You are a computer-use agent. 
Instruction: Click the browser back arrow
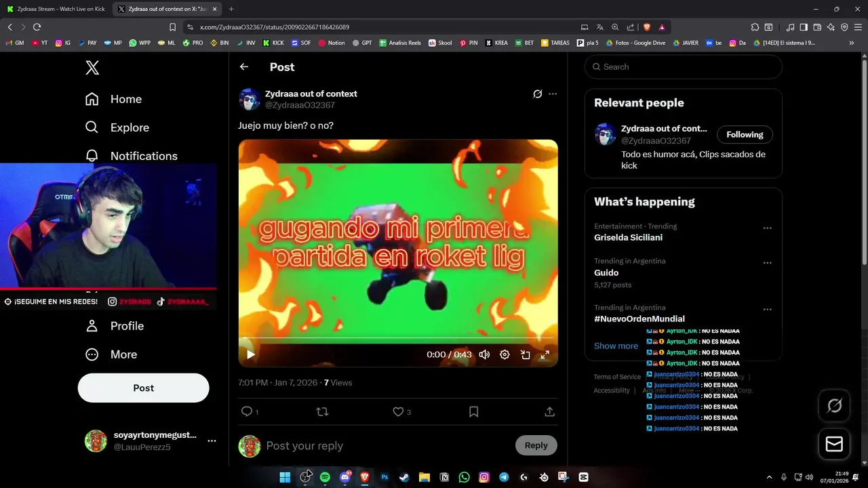click(x=9, y=27)
